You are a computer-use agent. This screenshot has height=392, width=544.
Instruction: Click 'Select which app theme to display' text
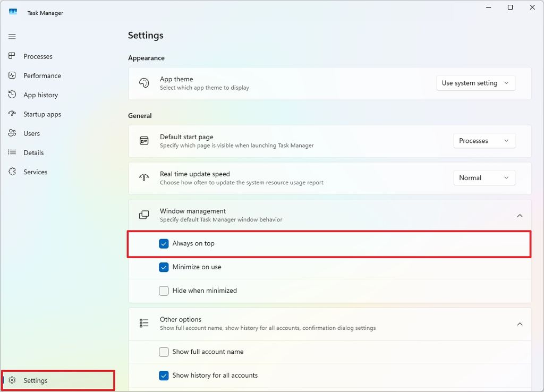[205, 88]
